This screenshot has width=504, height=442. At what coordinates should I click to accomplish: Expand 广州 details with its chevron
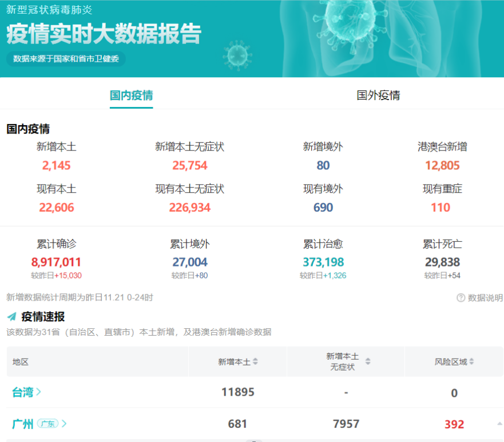pyautogui.click(x=64, y=424)
